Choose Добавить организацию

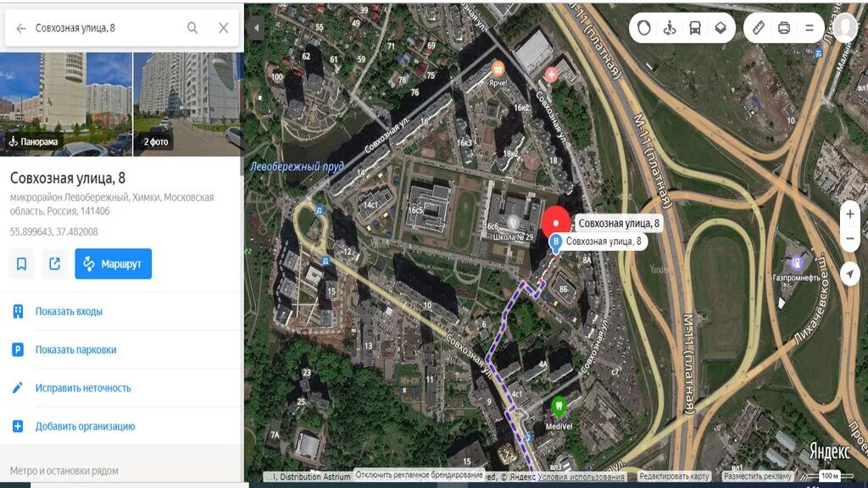click(x=86, y=427)
